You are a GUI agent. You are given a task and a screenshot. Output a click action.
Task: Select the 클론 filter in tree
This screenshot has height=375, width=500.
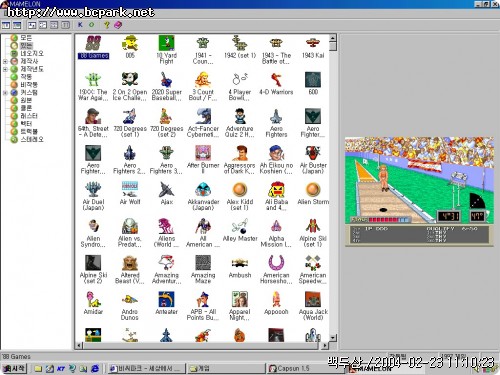[x=26, y=108]
